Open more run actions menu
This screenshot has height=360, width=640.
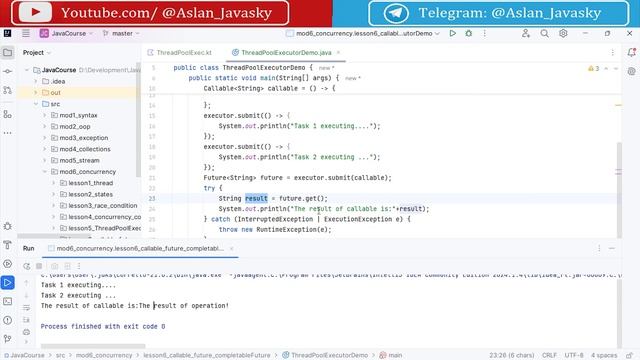pyautogui.click(x=484, y=33)
